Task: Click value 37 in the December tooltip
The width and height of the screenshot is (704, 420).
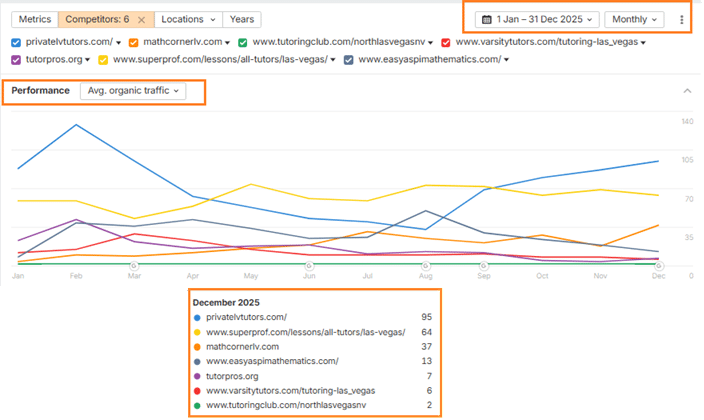Action: [x=427, y=346]
